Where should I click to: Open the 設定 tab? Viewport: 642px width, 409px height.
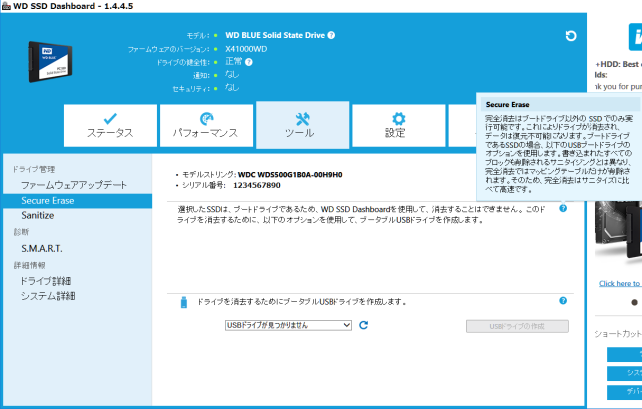point(398,126)
